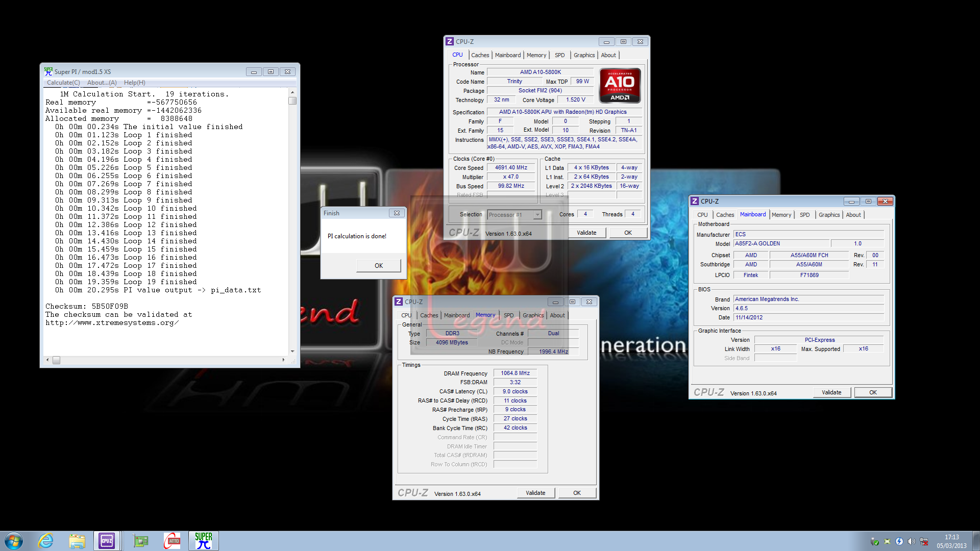Open ATTO benchmark taskbar icon

coord(172,541)
